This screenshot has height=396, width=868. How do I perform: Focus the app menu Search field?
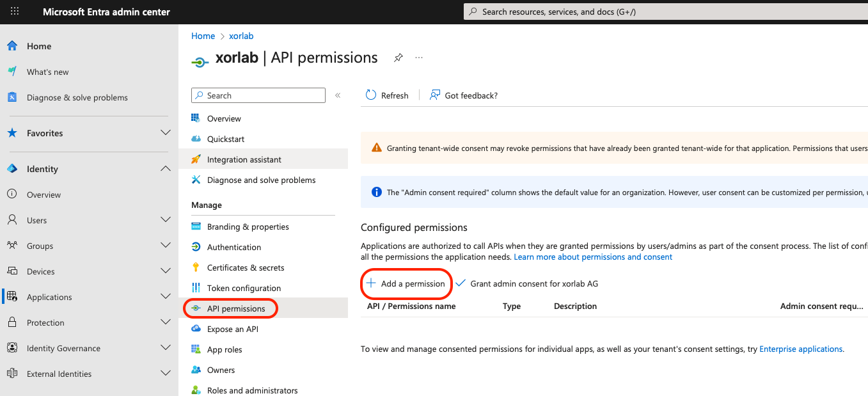coord(258,95)
